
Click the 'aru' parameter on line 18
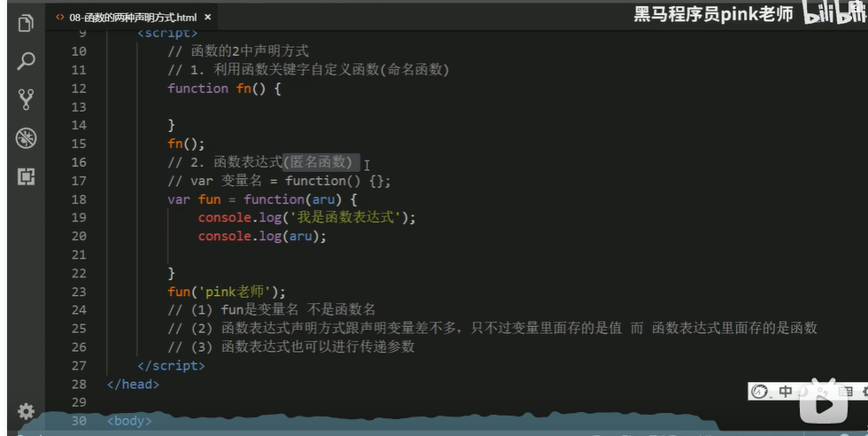tap(323, 199)
